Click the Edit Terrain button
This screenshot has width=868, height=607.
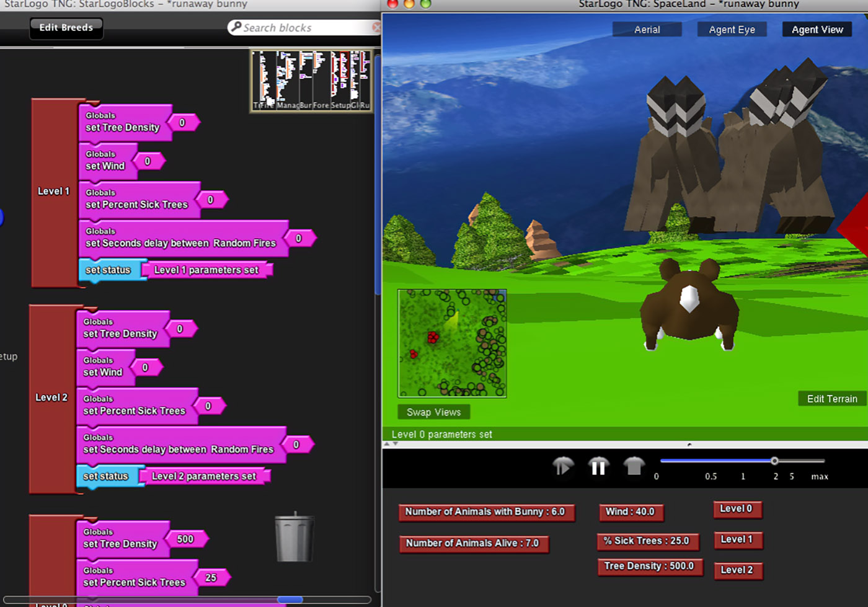click(x=832, y=399)
